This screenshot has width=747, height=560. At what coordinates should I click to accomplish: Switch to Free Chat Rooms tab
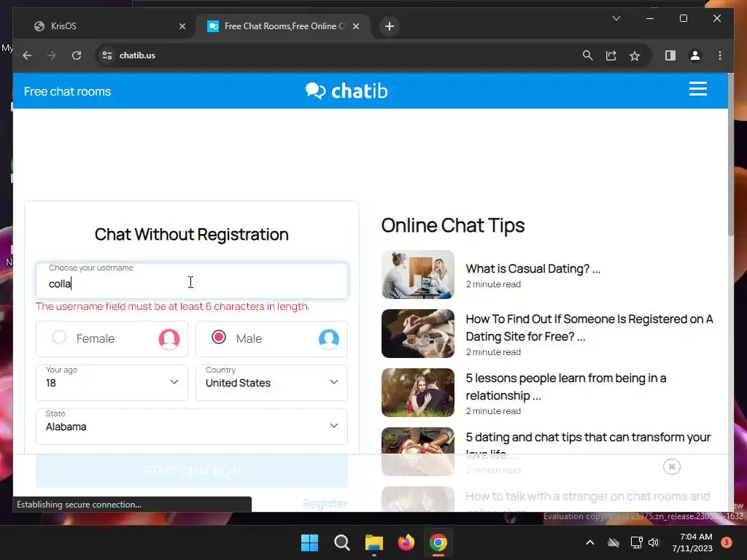click(x=285, y=26)
